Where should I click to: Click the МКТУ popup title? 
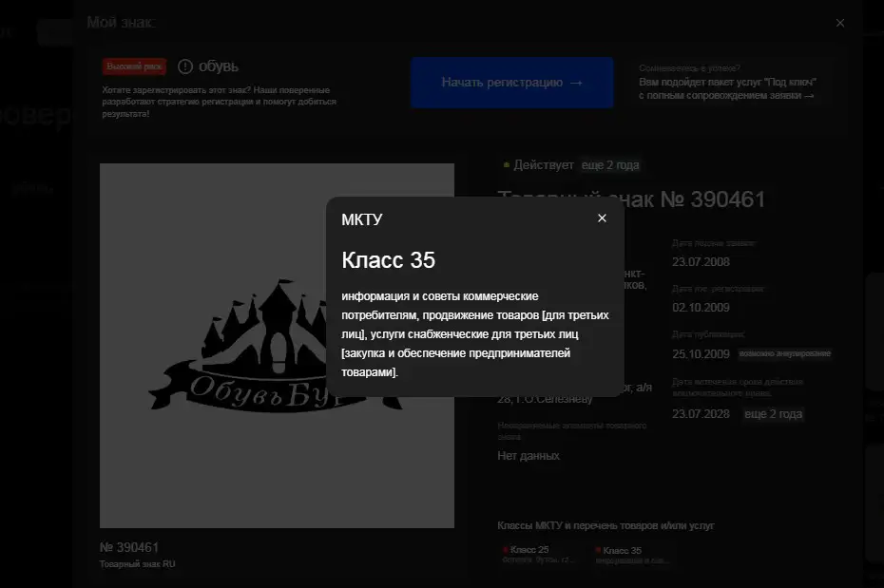362,219
